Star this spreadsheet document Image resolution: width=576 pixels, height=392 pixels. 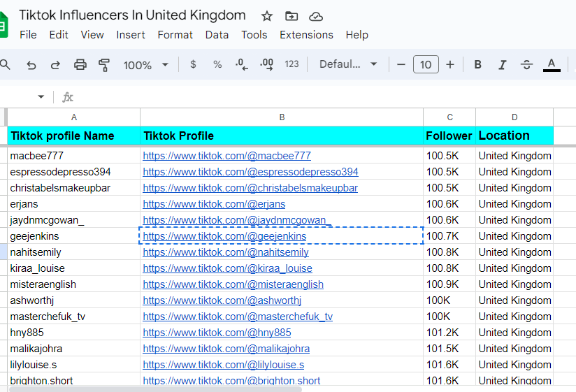[x=267, y=16]
